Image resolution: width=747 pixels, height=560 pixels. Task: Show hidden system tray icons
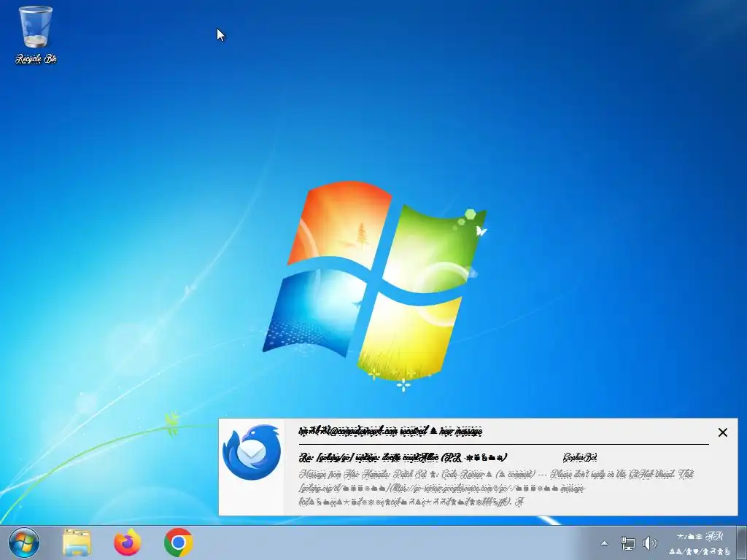(604, 542)
